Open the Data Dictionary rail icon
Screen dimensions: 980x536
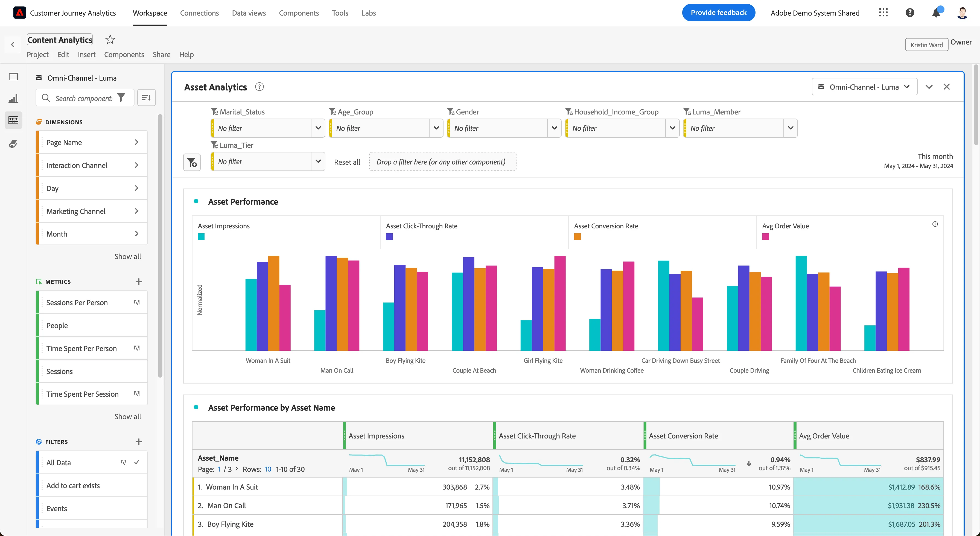pos(13,144)
